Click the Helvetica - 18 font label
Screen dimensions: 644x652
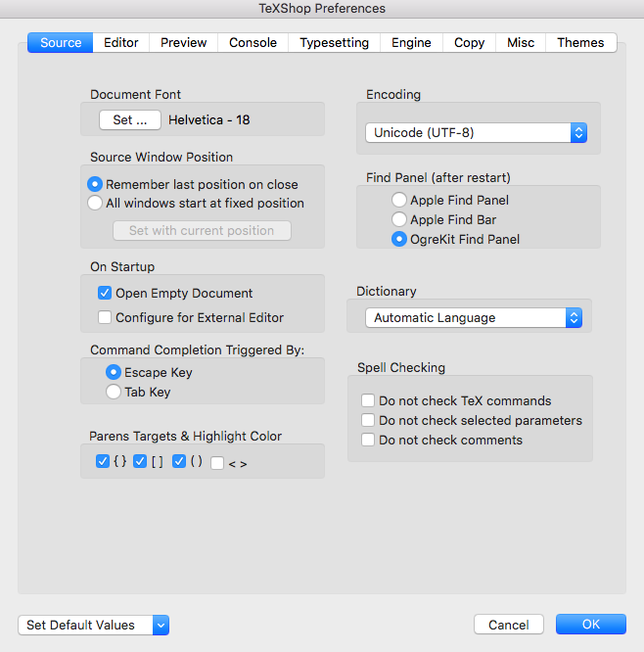click(208, 120)
